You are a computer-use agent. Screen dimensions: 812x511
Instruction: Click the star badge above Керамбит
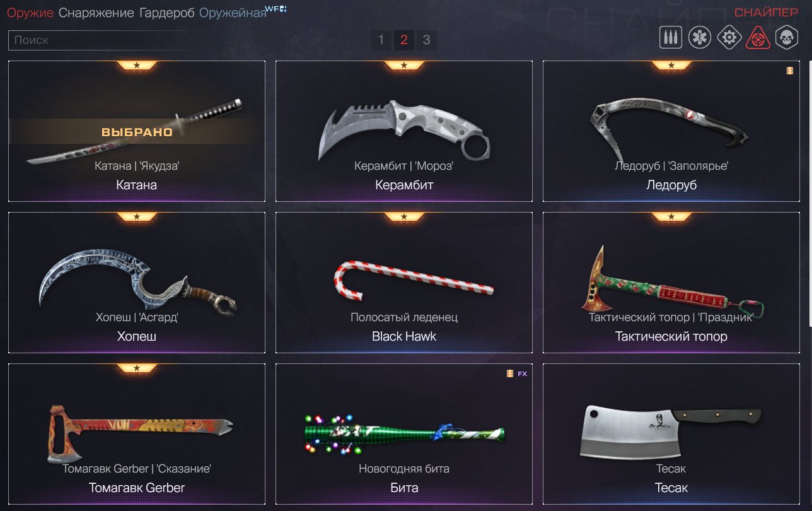pos(404,65)
